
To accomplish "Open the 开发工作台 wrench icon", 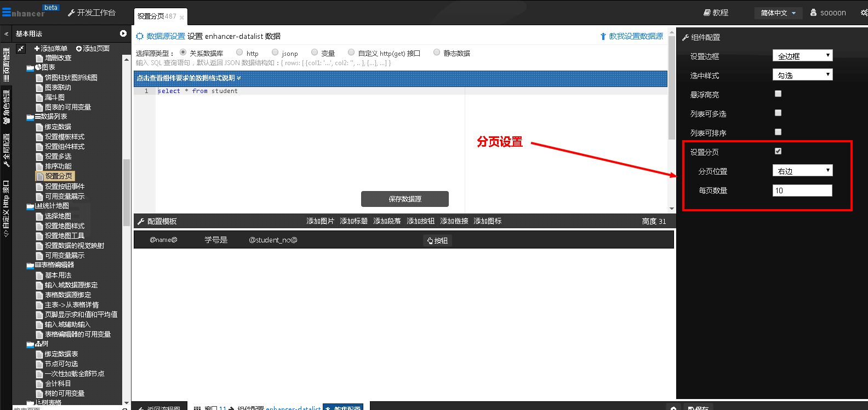I will (71, 13).
